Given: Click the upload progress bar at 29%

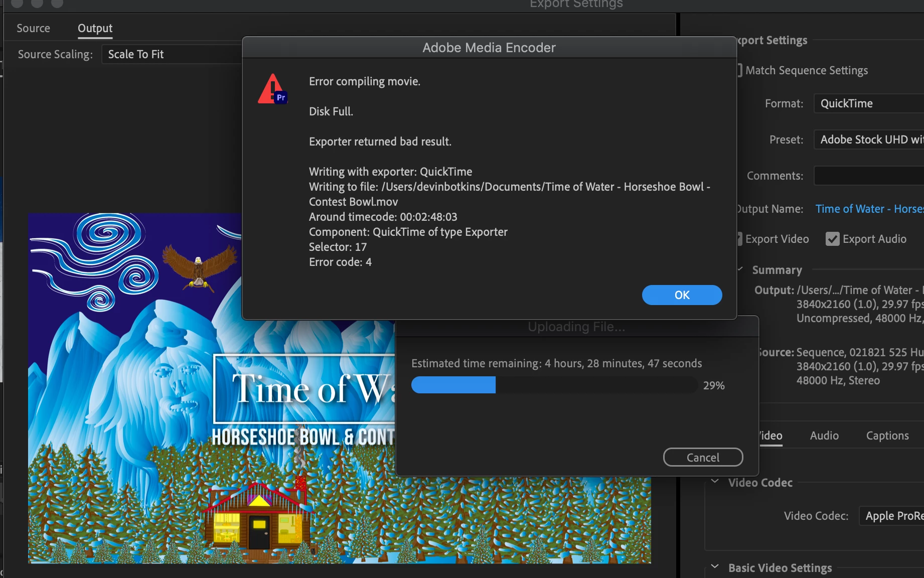Looking at the screenshot, I should (x=554, y=385).
